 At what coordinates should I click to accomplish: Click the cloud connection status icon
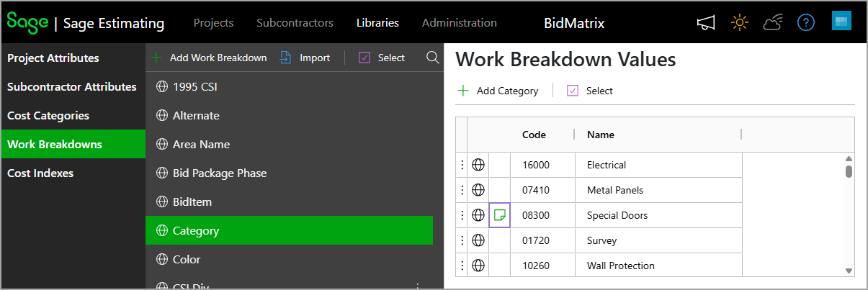coord(773,23)
